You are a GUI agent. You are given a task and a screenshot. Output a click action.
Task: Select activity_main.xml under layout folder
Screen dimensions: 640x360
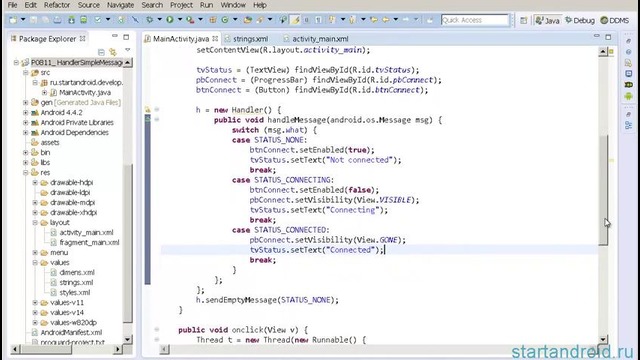coord(86,232)
